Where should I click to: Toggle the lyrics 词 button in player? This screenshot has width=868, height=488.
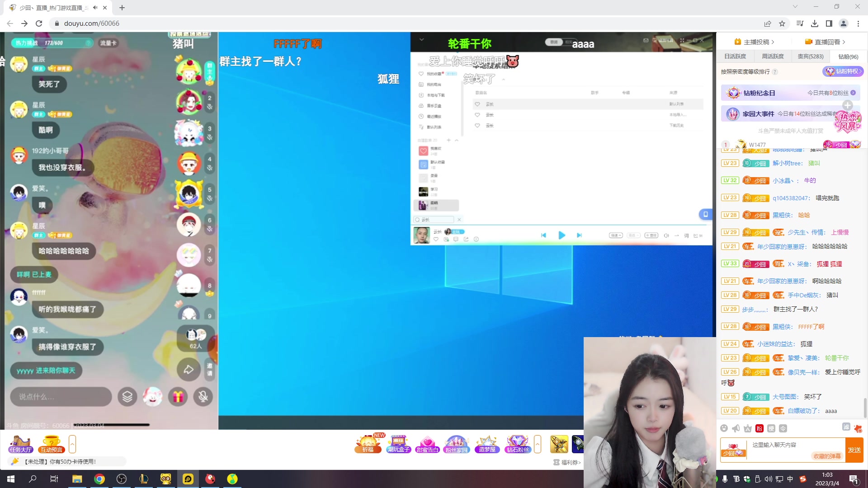686,235
